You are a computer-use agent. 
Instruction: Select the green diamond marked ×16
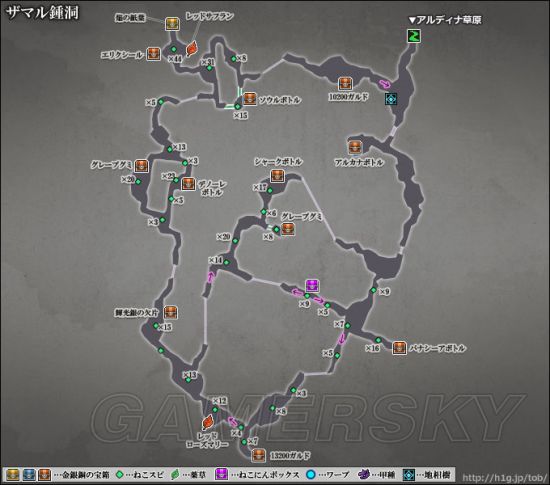click(x=378, y=340)
